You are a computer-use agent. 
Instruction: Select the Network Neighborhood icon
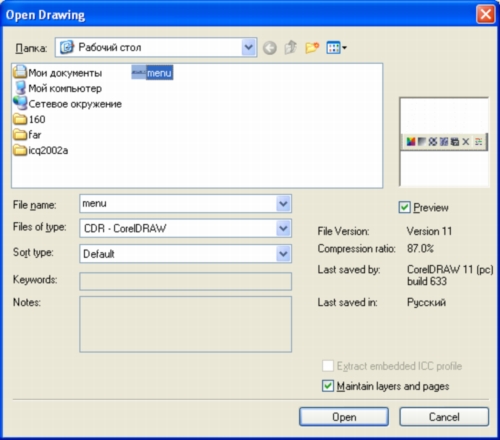tap(20, 103)
